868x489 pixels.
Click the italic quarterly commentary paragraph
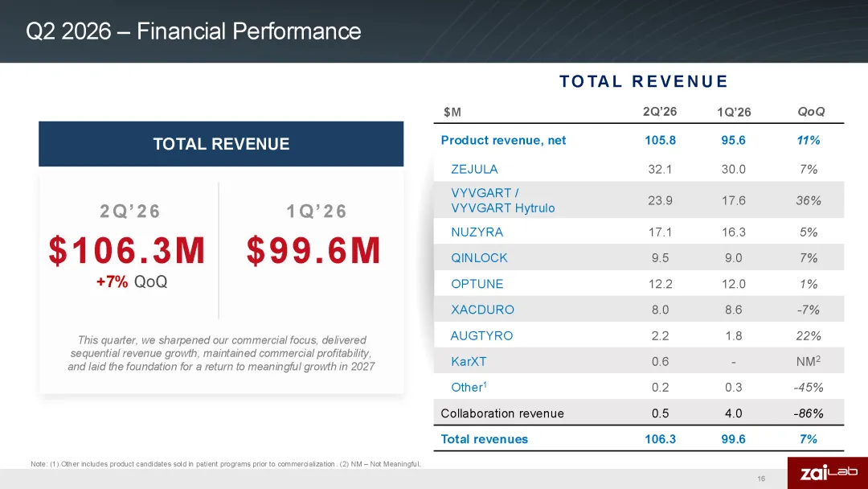tap(221, 353)
